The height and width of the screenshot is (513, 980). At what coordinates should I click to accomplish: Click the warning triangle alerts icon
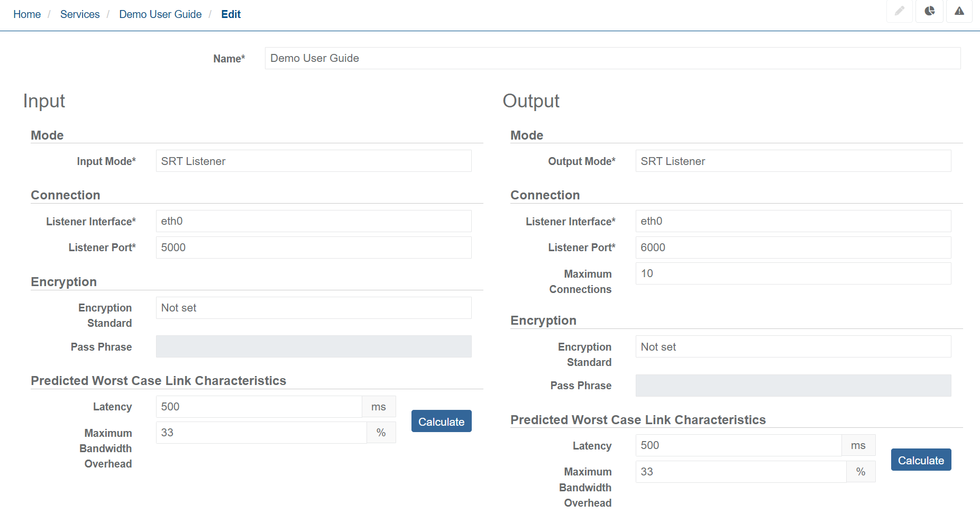coord(959,11)
